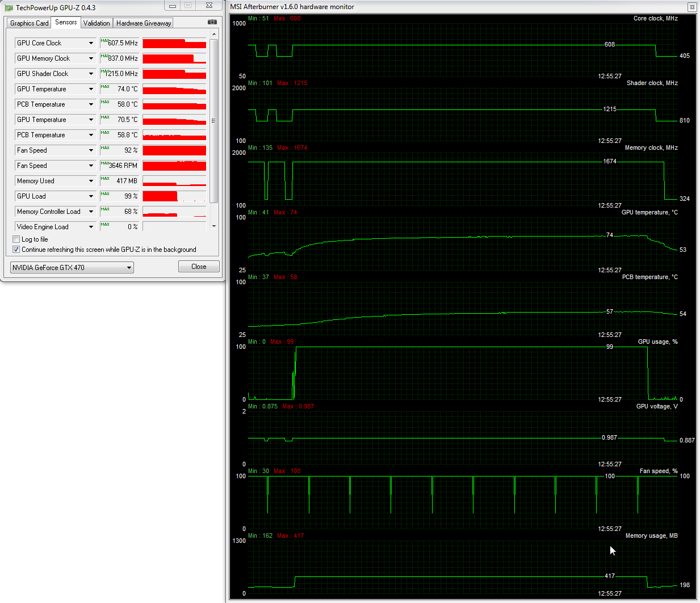This screenshot has width=700, height=603.
Task: Toggle Continue refreshing in background checkbox
Action: [x=16, y=250]
